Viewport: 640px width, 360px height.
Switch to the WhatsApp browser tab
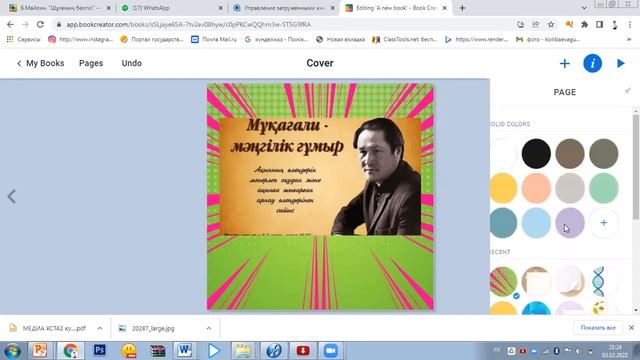point(171,8)
